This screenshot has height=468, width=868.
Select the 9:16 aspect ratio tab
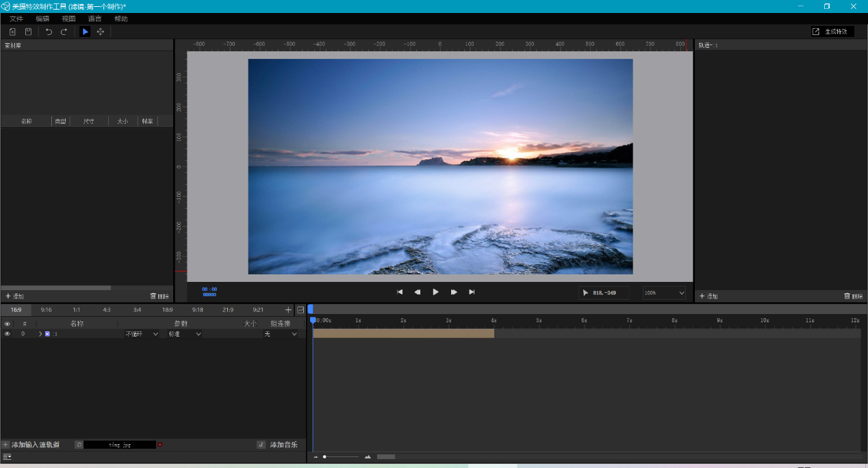(x=46, y=310)
